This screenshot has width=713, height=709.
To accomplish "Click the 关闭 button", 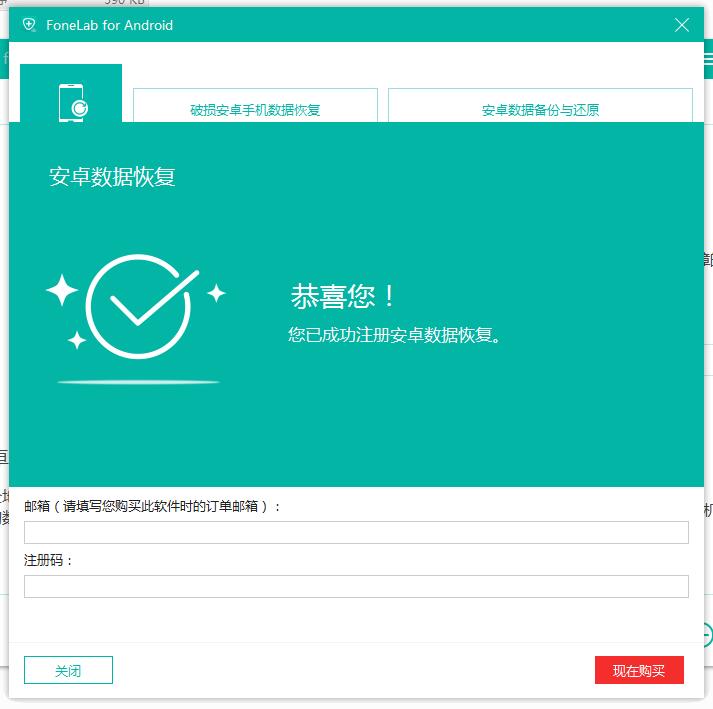I will 68,669.
